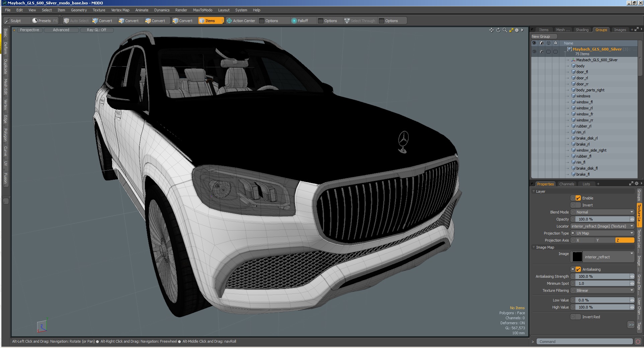Toggle the Invert Red checkbox
Viewport: 644px width, 348px height.
pyautogui.click(x=578, y=317)
